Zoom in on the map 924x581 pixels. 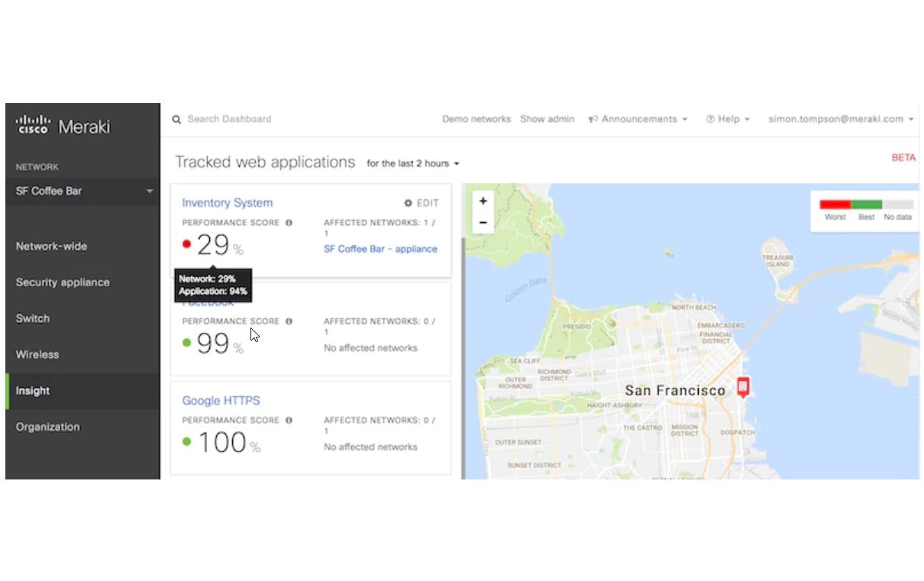[x=483, y=201]
